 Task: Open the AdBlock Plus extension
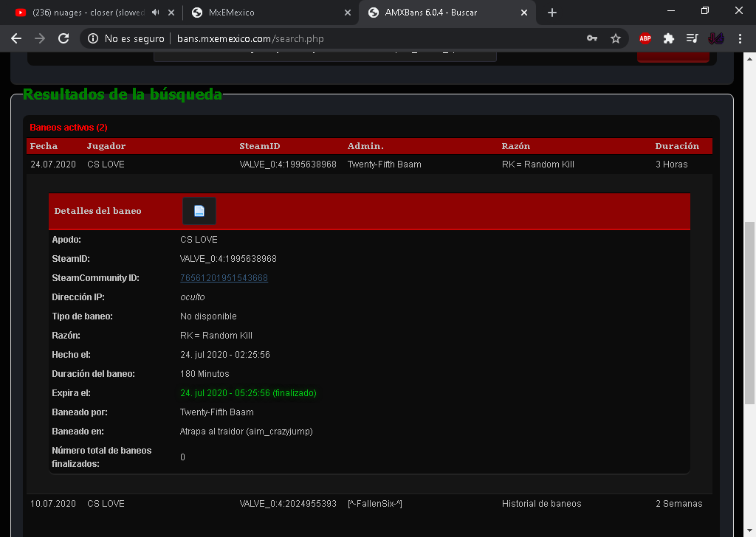pos(645,38)
